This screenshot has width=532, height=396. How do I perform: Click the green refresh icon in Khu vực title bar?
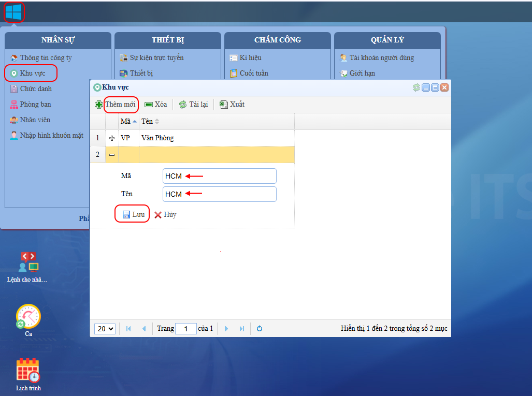tap(416, 87)
